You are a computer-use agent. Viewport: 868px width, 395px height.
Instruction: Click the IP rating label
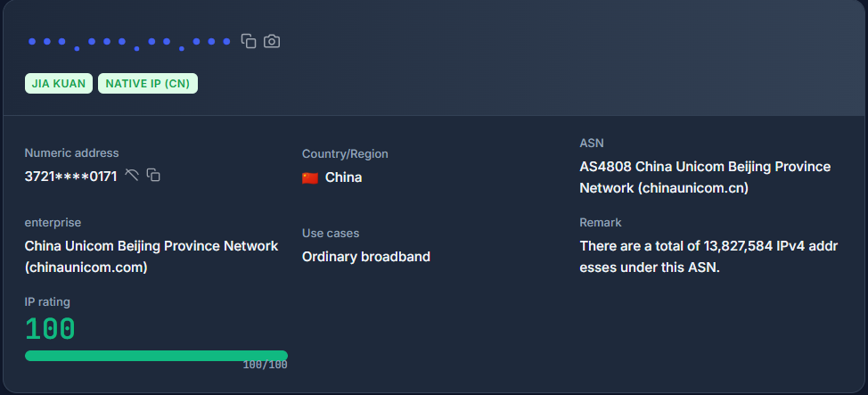point(47,302)
